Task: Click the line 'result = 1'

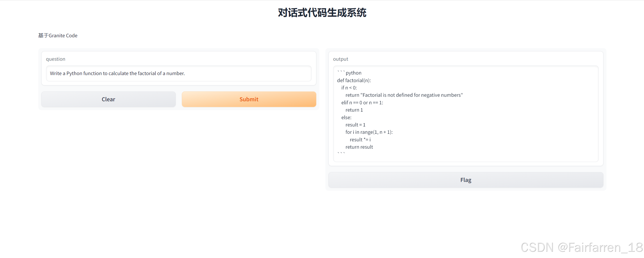Action: pos(355,125)
